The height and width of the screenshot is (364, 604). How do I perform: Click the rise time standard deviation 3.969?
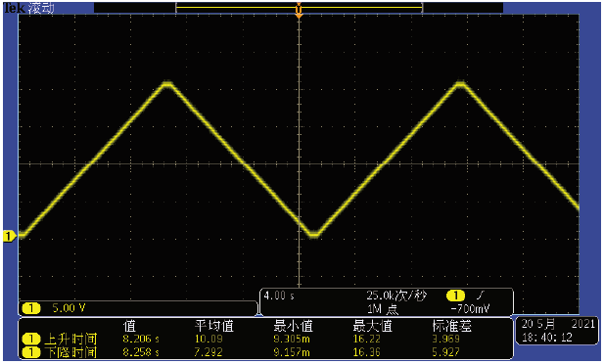click(x=446, y=339)
